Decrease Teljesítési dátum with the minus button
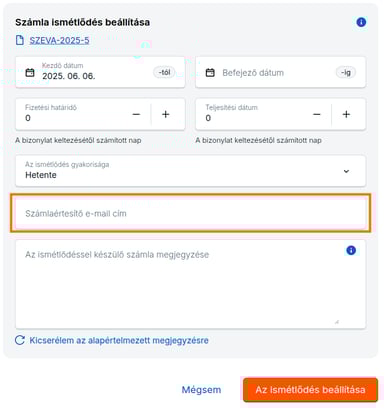 coord(317,114)
